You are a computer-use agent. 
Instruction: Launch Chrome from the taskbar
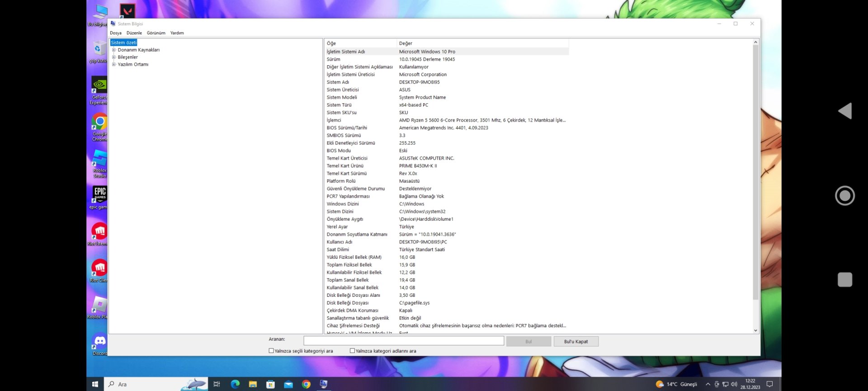[x=306, y=384]
